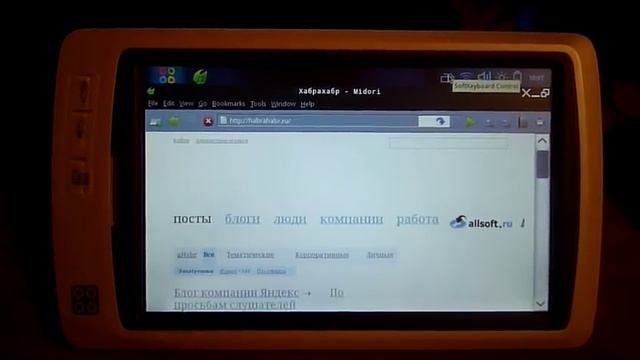Open the работа link
The height and width of the screenshot is (360, 640).
[x=418, y=219]
